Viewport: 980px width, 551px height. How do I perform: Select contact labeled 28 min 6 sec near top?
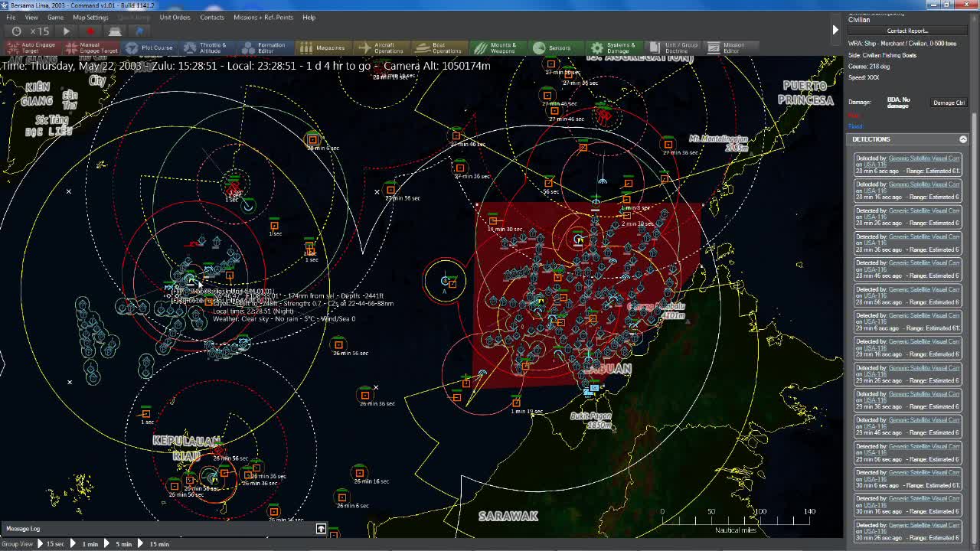click(312, 140)
